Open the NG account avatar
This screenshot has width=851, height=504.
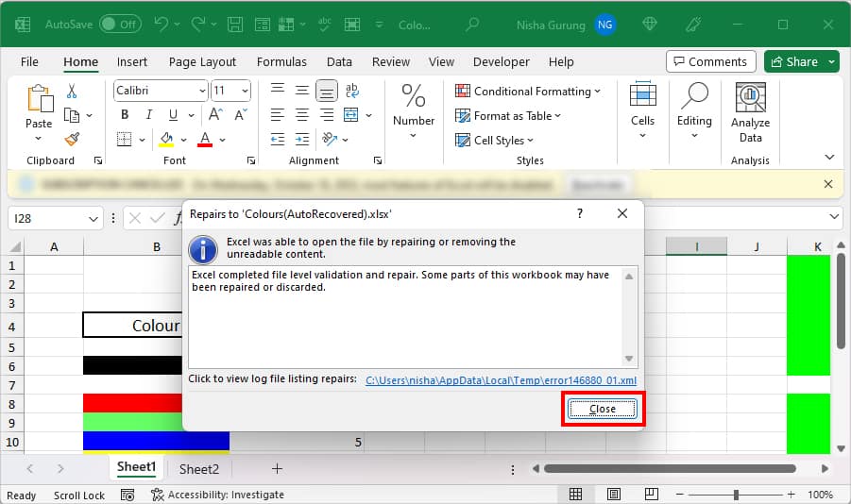(605, 25)
